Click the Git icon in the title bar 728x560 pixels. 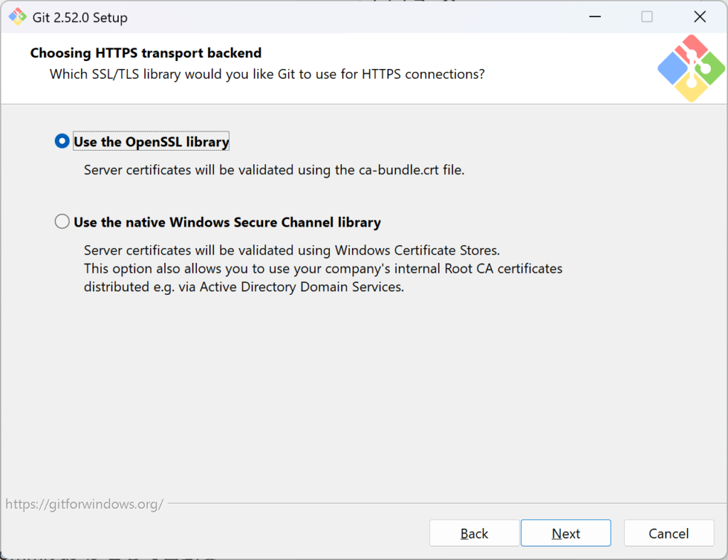pos(18,17)
